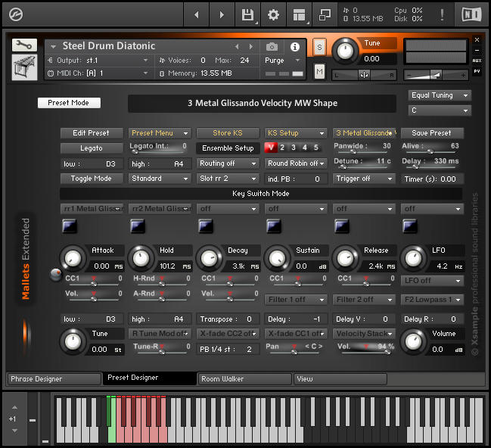Viewport: 491px width, 448px height.
Task: Switch to the Preset Designer tab
Action: point(150,378)
